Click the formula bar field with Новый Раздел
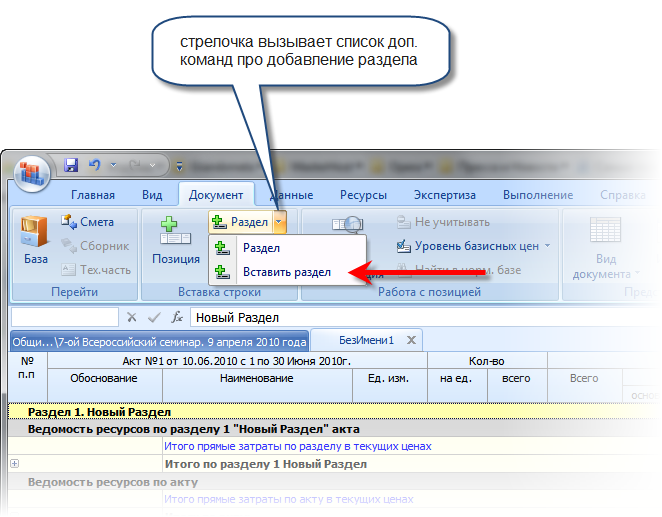662x517 pixels. click(x=400, y=317)
